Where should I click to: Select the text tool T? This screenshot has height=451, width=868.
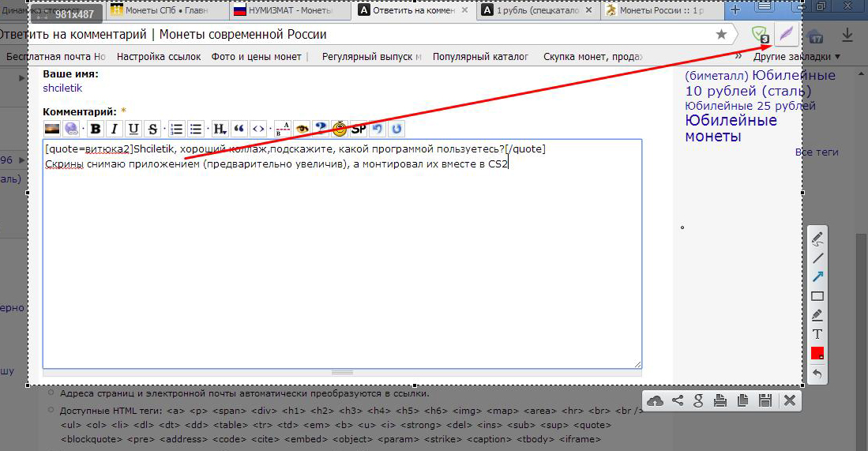point(817,334)
